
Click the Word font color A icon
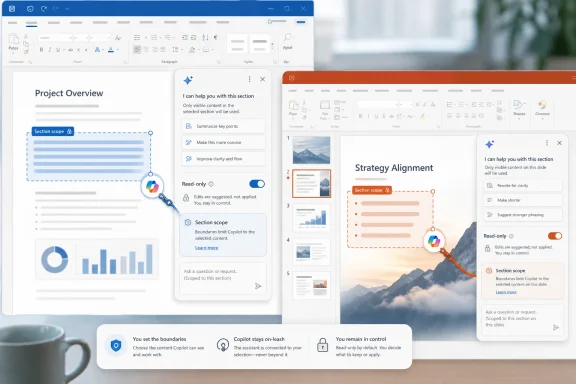click(111, 50)
